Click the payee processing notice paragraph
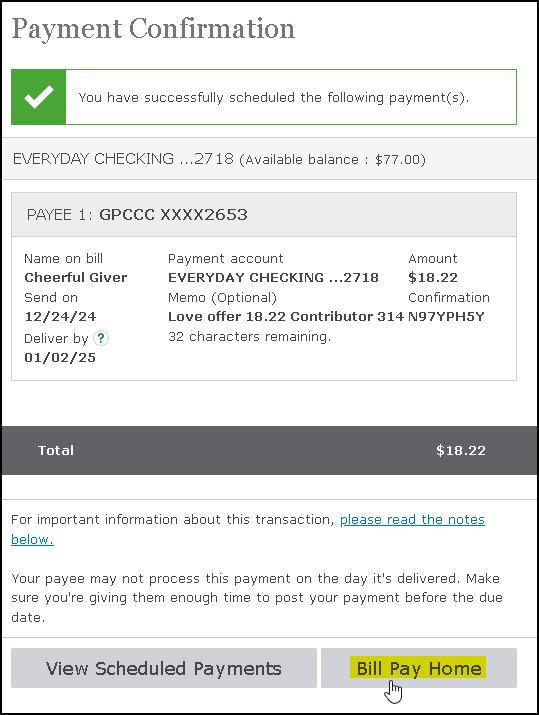The image size is (539, 715). click(257, 598)
